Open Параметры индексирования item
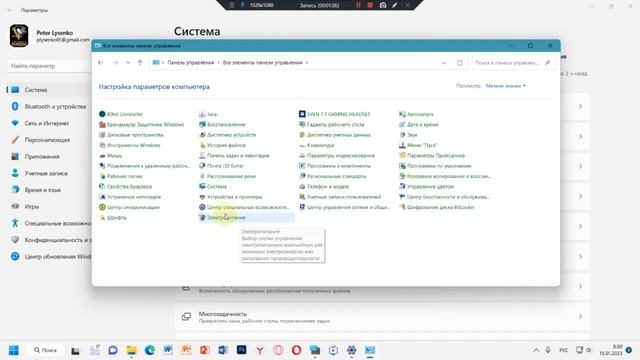640x360 pixels. (337, 156)
